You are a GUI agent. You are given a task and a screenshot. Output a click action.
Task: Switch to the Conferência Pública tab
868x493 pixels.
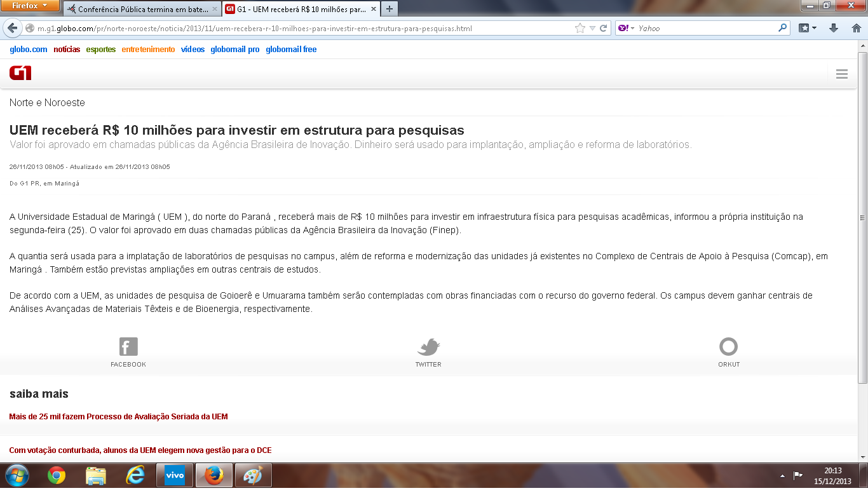(141, 10)
